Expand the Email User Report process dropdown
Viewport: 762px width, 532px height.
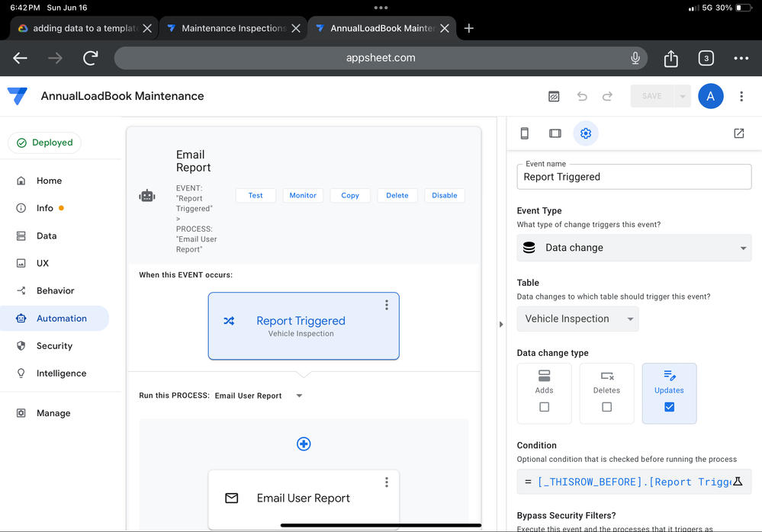(299, 396)
